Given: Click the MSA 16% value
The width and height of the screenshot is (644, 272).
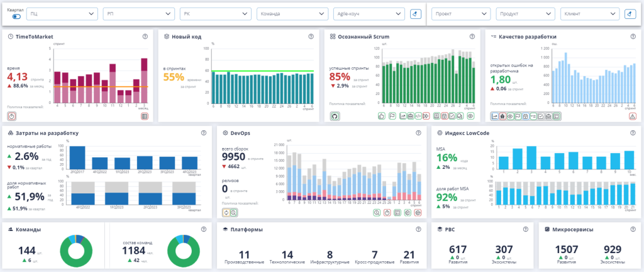Looking at the screenshot, I should (447, 158).
